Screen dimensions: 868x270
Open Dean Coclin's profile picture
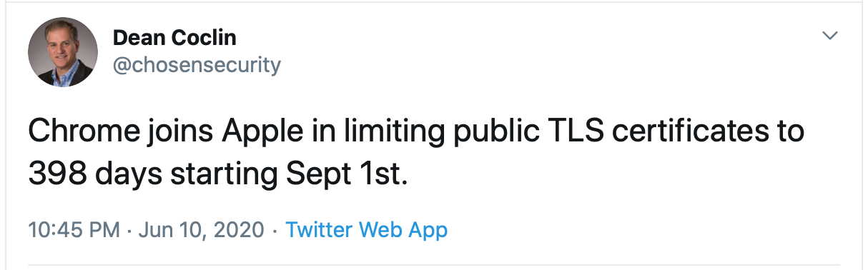[63, 52]
